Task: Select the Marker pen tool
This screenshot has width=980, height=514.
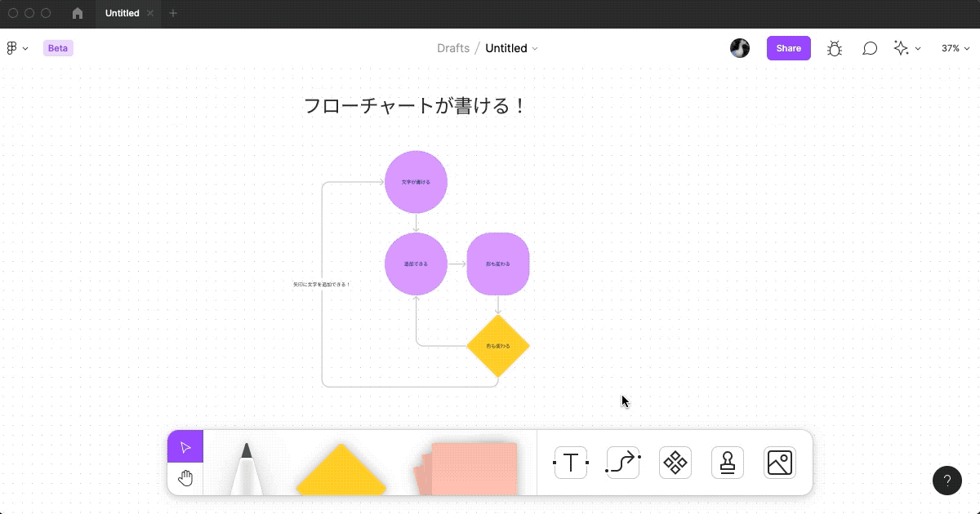Action: pyautogui.click(x=246, y=465)
